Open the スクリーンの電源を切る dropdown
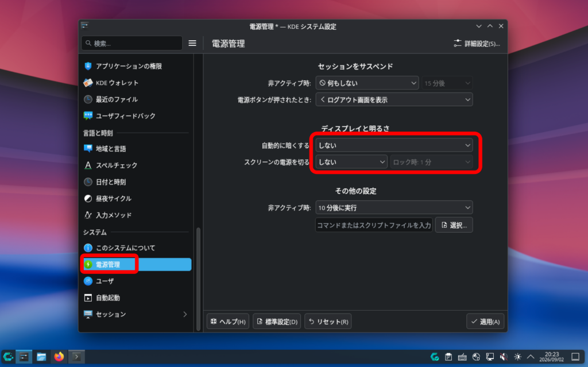 pyautogui.click(x=351, y=162)
